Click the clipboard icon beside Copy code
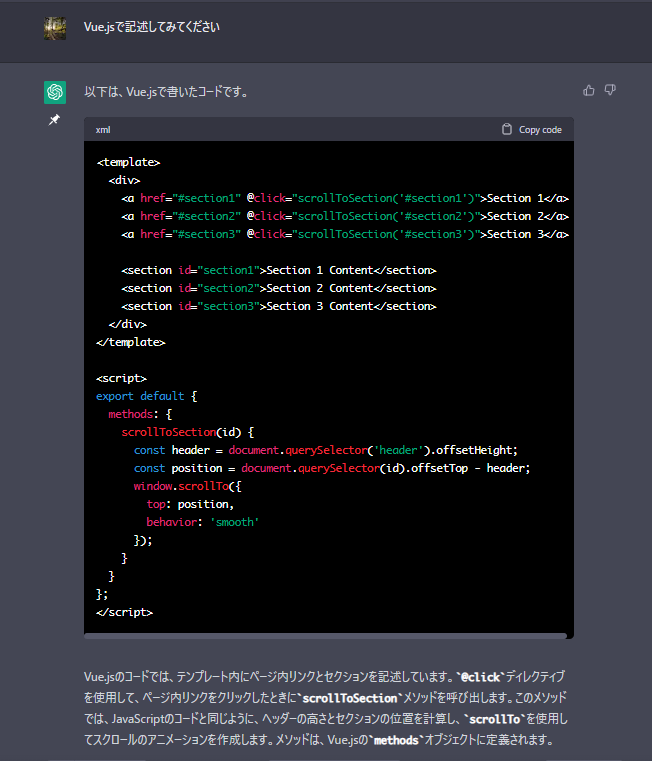This screenshot has width=652, height=761. [507, 129]
